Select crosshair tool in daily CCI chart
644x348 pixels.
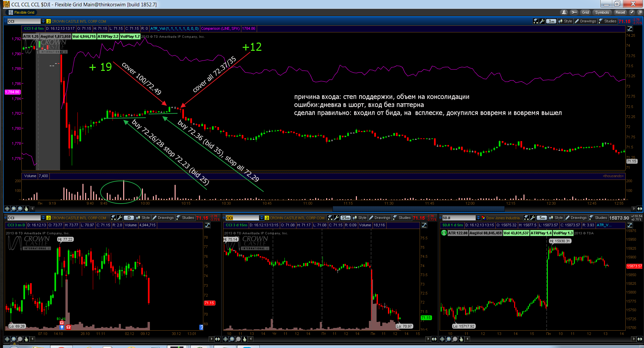(x=7, y=339)
